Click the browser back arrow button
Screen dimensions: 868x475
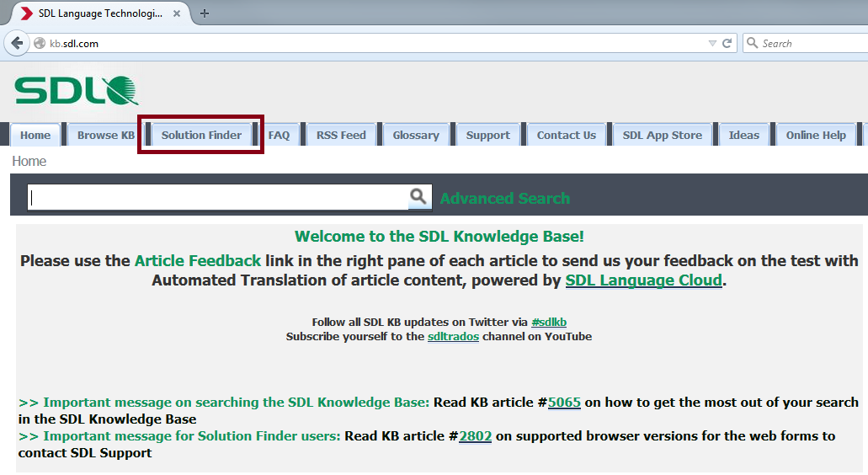point(17,43)
